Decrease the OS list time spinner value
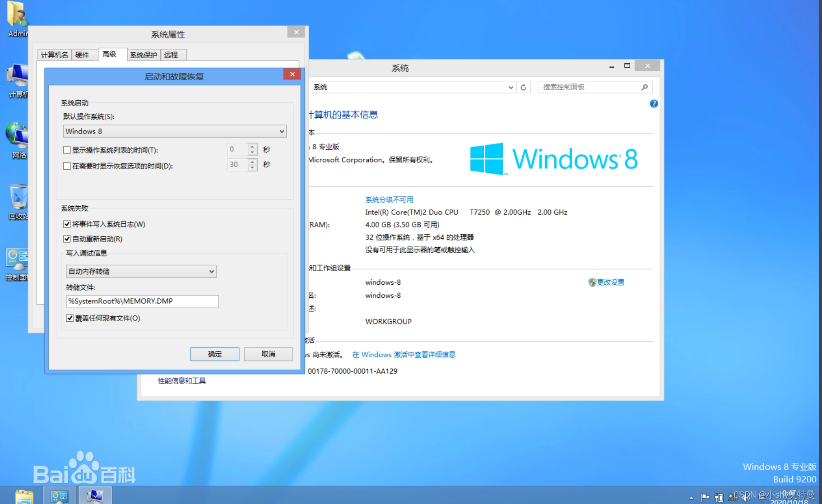 pos(252,153)
